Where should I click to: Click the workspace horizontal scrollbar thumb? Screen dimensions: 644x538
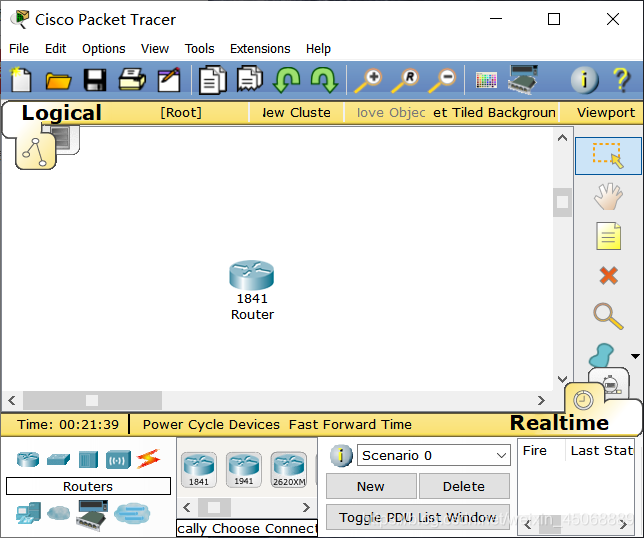click(x=92, y=400)
